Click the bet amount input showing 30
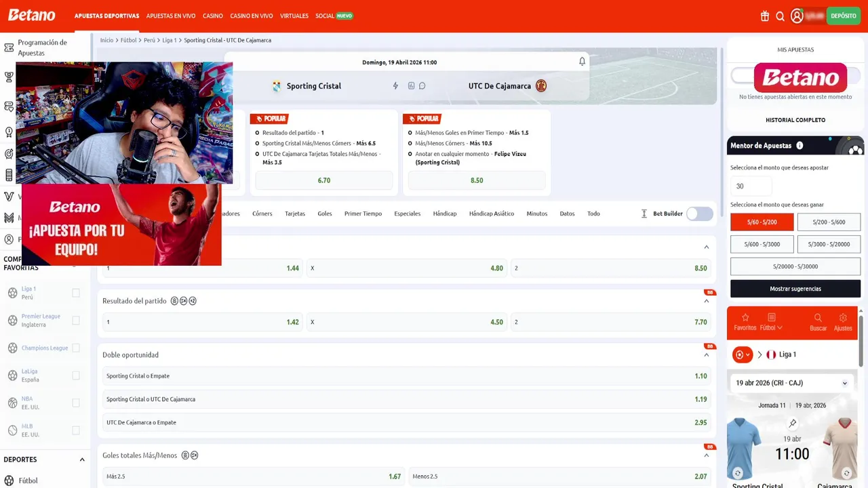Image resolution: width=868 pixels, height=488 pixels. point(751,186)
